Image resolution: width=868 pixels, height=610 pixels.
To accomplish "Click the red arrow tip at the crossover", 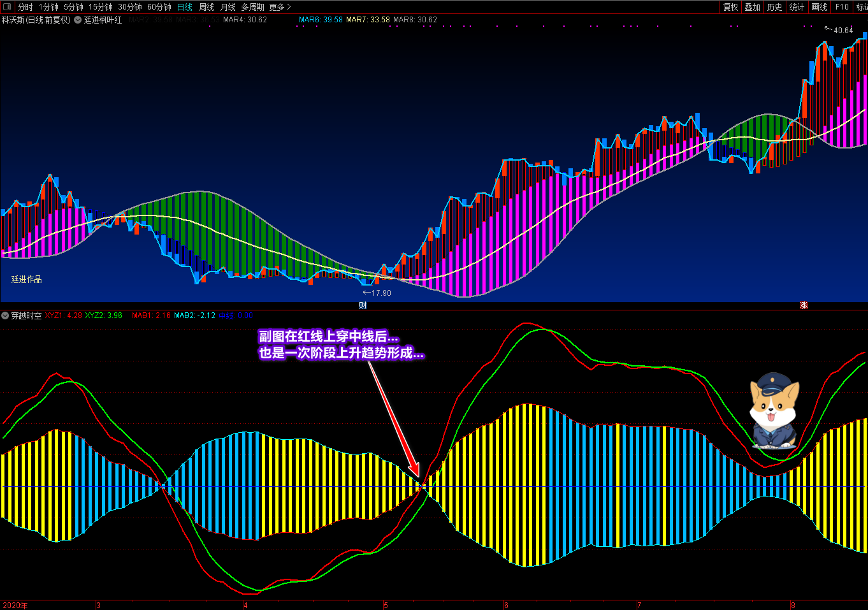I will tap(418, 476).
